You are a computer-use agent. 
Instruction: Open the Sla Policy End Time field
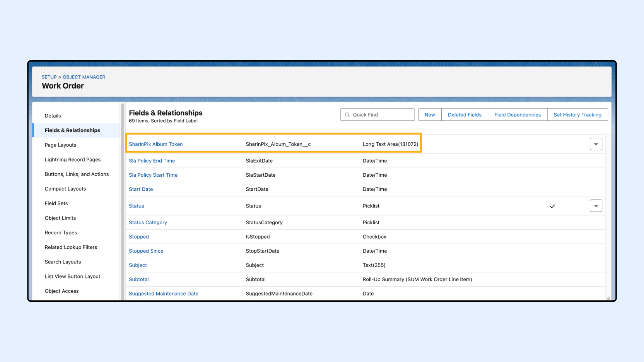[152, 161]
